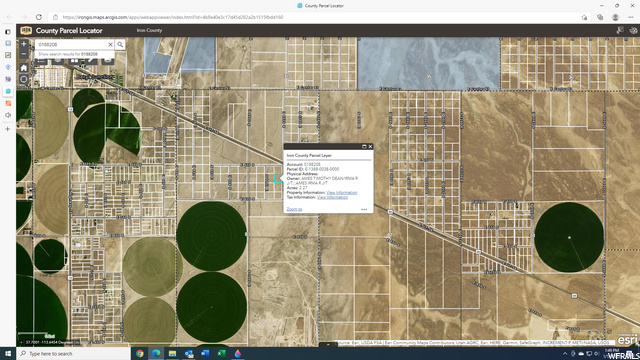Screen dimensions: 640x360
Task: Click the 'Iron County' subtitle in header
Action: pos(149,30)
